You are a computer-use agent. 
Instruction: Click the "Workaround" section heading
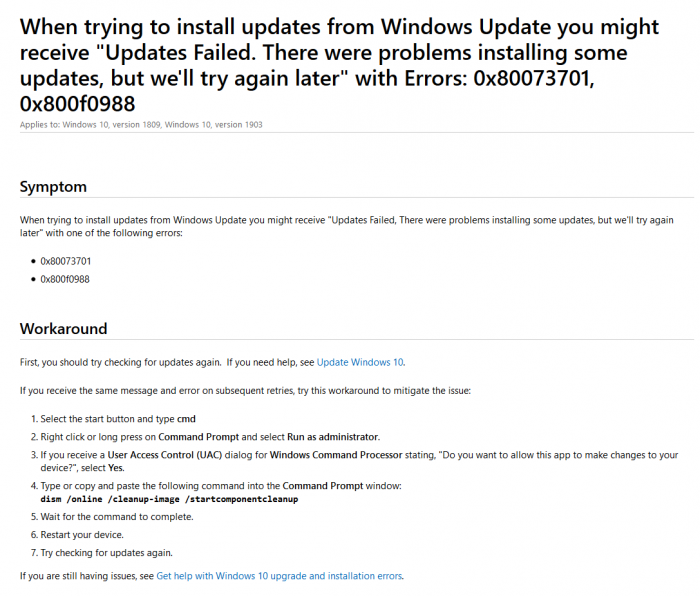pos(63,329)
